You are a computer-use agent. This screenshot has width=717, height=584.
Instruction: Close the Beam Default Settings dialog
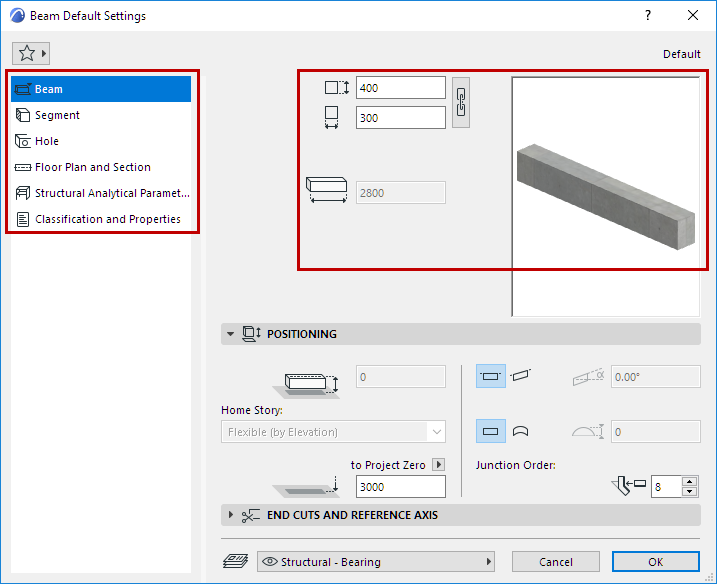pyautogui.click(x=692, y=16)
